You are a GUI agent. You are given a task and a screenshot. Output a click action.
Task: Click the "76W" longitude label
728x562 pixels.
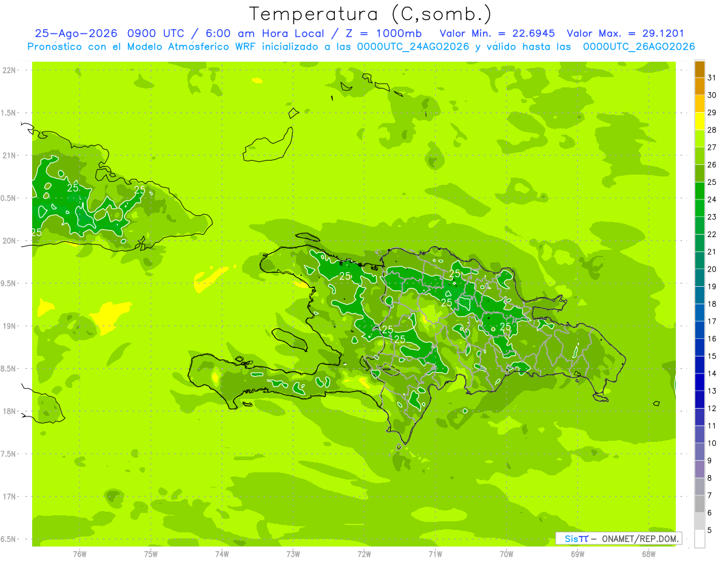point(79,554)
